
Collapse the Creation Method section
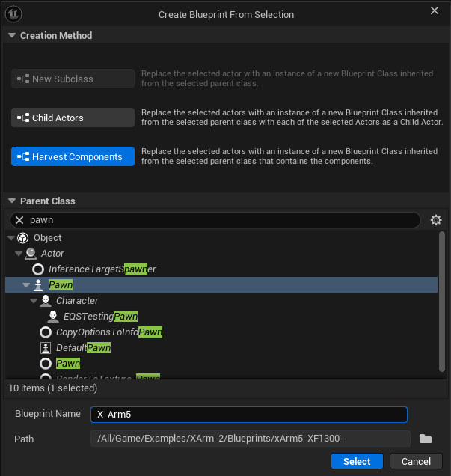pos(12,36)
